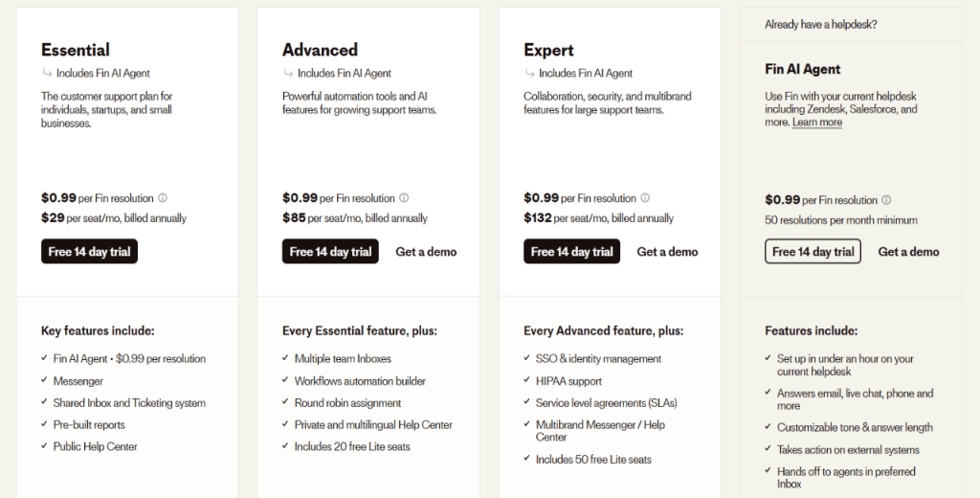Click arrow icon under Essential heading
The image size is (980, 498).
(x=47, y=73)
